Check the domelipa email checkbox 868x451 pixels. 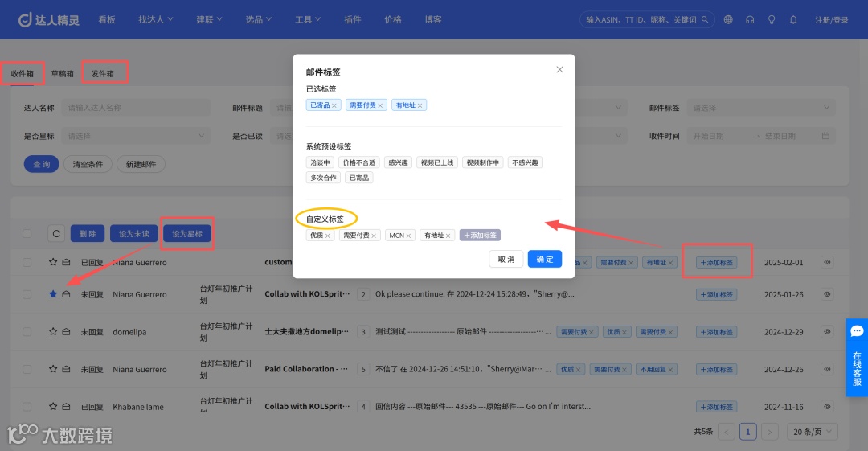[x=27, y=331]
